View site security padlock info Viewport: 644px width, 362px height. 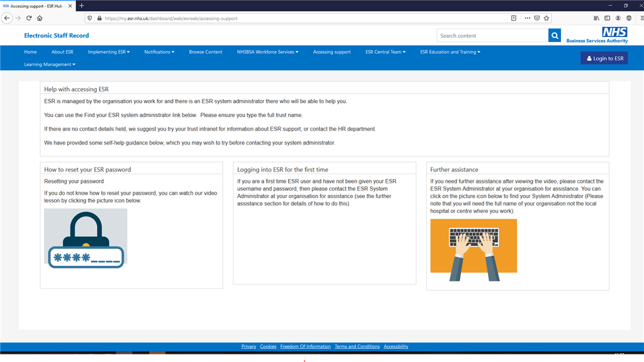tap(99, 18)
